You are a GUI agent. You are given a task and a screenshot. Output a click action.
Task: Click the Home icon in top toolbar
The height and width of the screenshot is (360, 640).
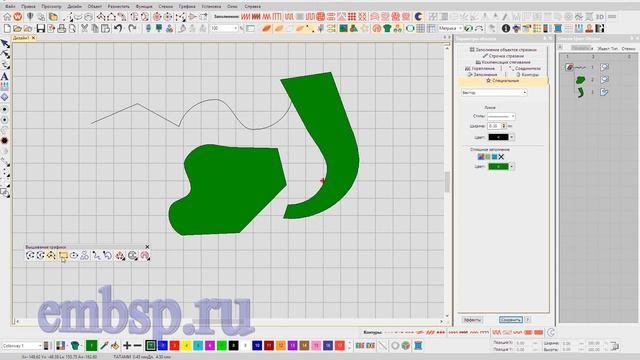[x=7, y=17]
